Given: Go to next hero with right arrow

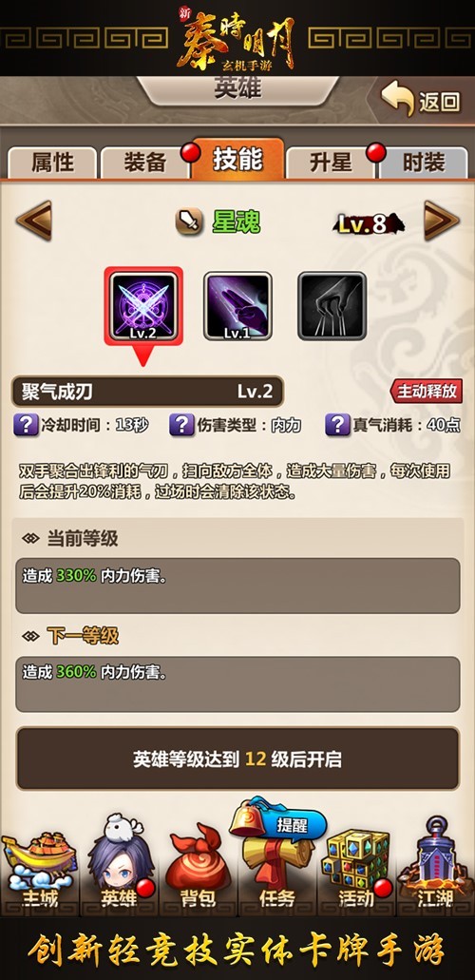Looking at the screenshot, I should (x=441, y=221).
